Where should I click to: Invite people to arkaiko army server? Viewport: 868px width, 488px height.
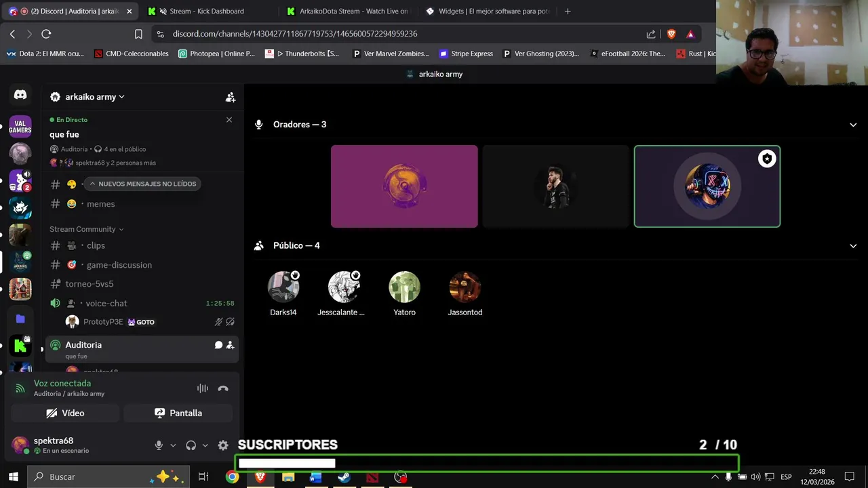point(231,98)
